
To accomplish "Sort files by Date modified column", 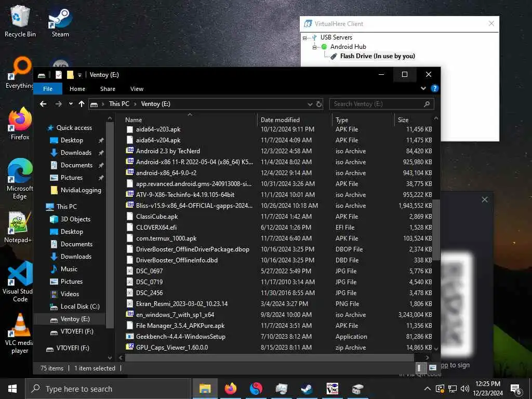I will click(280, 120).
